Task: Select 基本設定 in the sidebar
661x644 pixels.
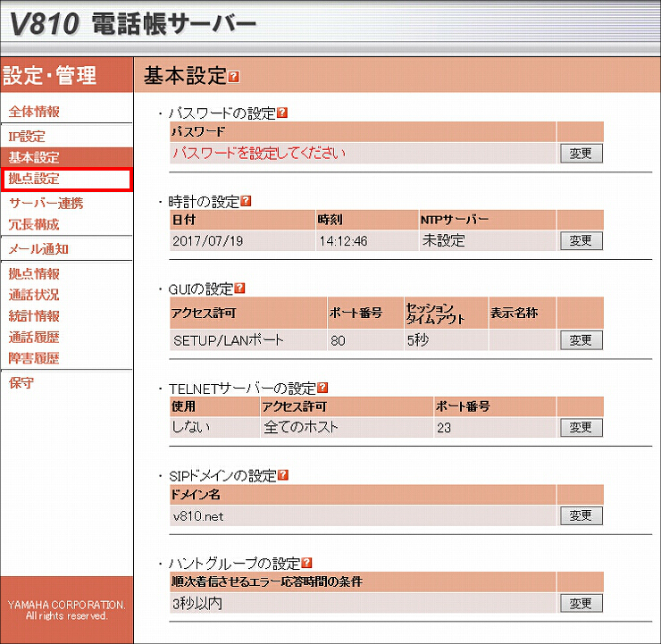Action: coord(34,157)
